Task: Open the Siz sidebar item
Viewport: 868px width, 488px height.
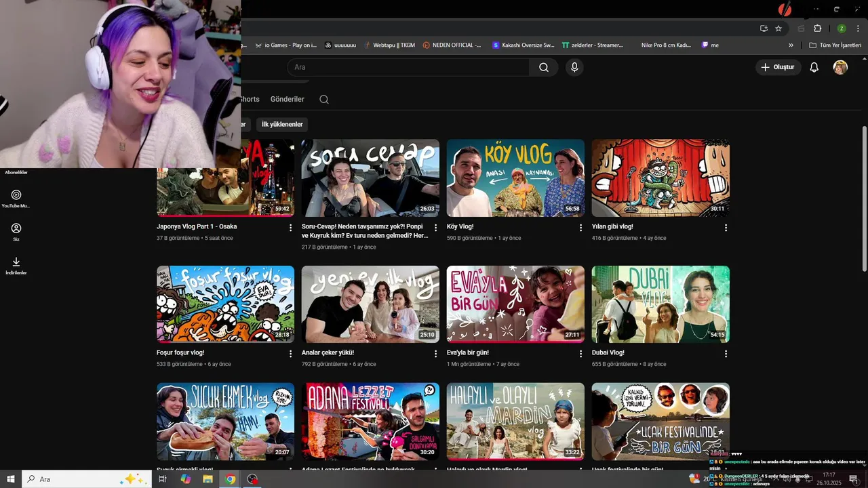Action: 16,232
